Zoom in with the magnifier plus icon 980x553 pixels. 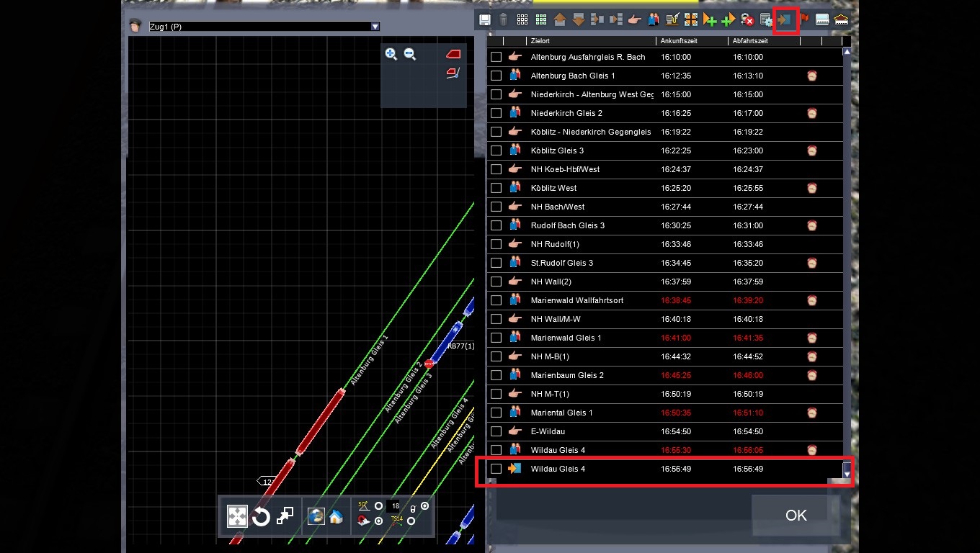[391, 54]
